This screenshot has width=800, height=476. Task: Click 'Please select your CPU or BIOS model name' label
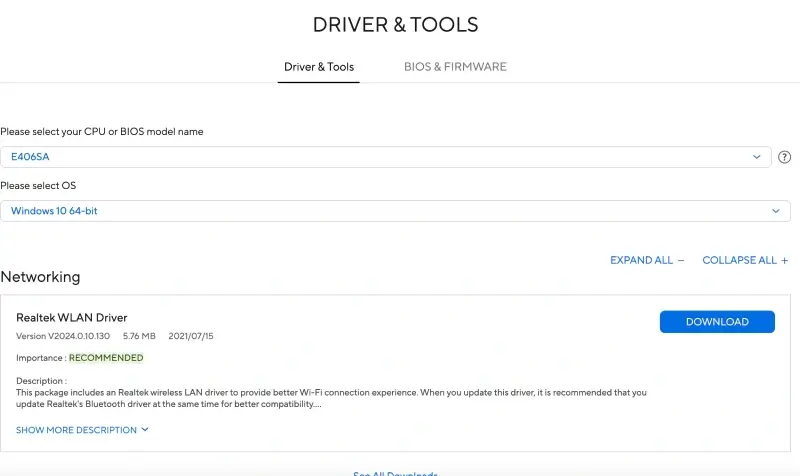(x=102, y=132)
